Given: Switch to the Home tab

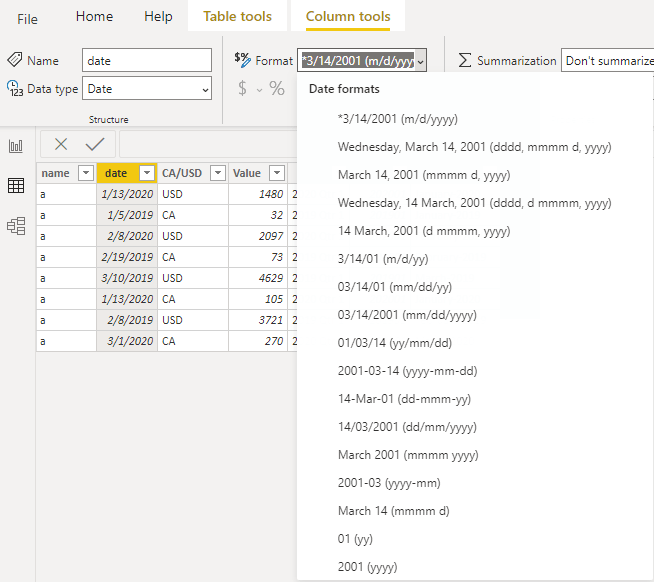Looking at the screenshot, I should (94, 16).
